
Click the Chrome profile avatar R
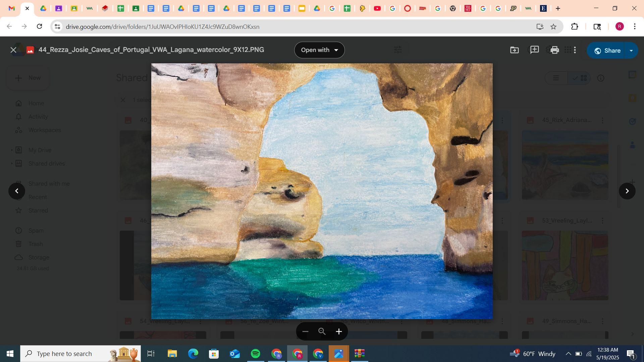620,26
